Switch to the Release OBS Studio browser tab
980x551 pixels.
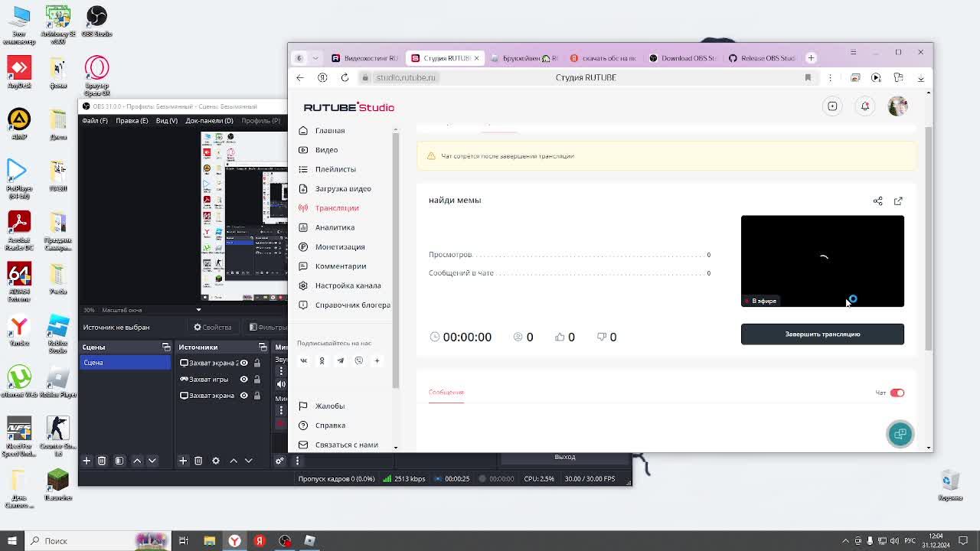(x=761, y=58)
